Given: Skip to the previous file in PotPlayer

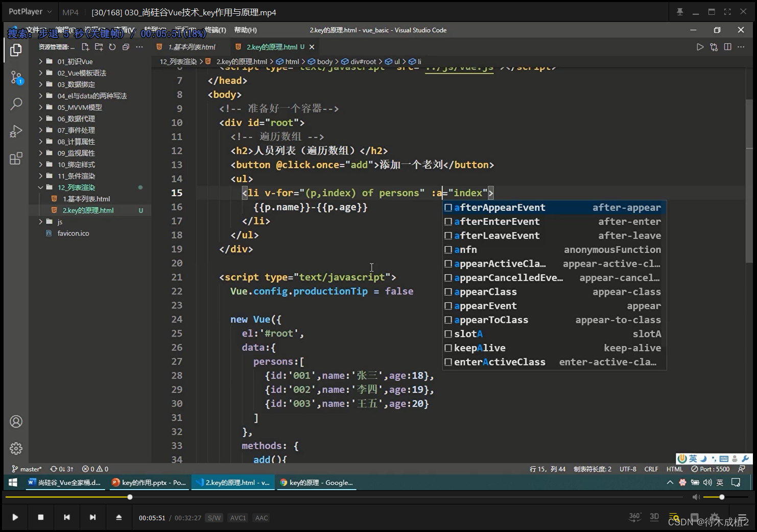Looking at the screenshot, I should point(67,517).
